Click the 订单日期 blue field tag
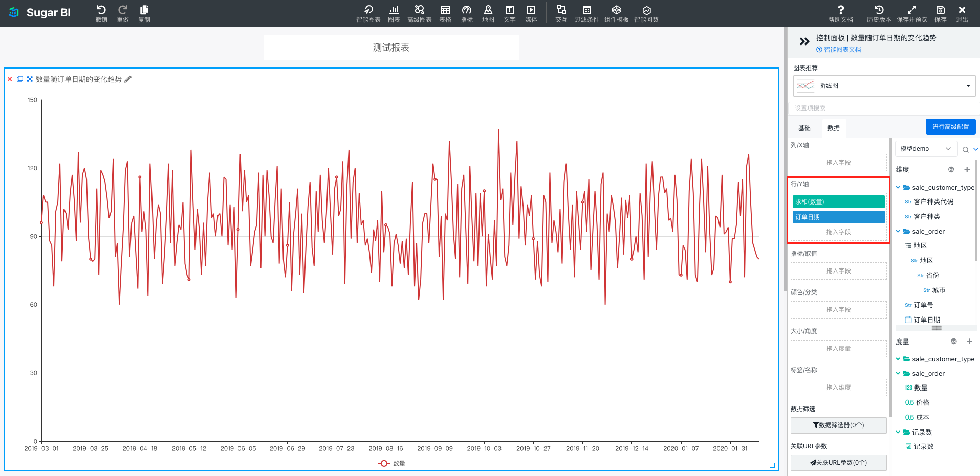 (x=838, y=217)
